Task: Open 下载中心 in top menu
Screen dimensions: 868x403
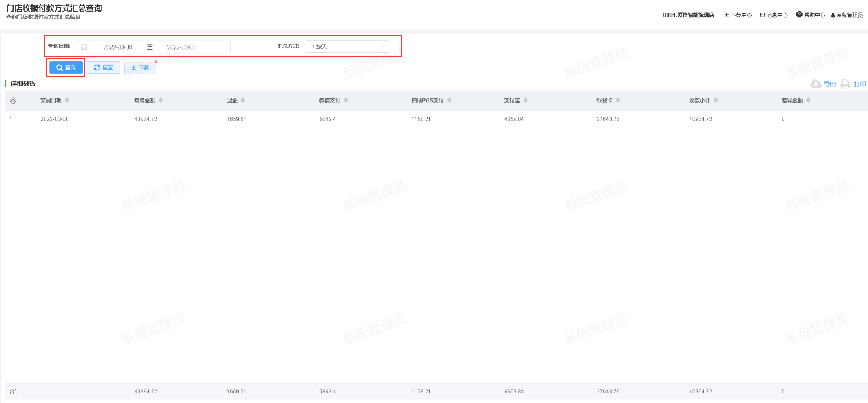Action: click(741, 15)
